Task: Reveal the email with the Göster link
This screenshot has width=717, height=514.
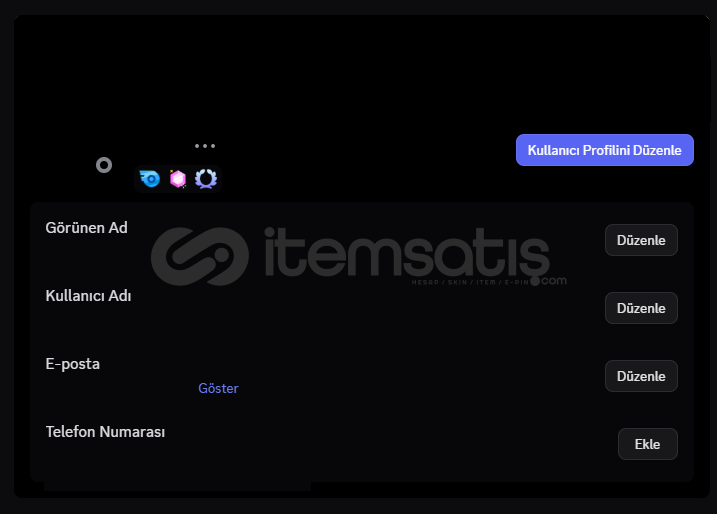Action: click(218, 388)
